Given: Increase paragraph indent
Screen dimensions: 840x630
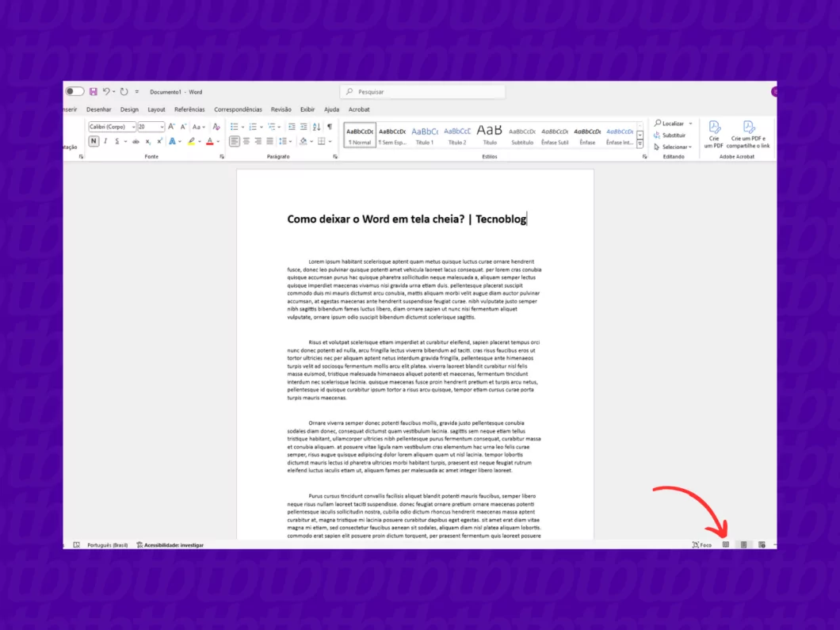Looking at the screenshot, I should [304, 127].
